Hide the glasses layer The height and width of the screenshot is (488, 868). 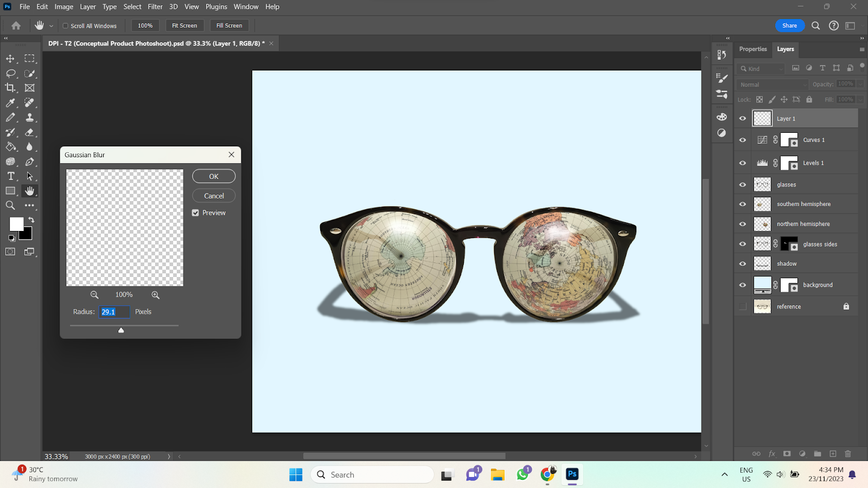(743, 184)
